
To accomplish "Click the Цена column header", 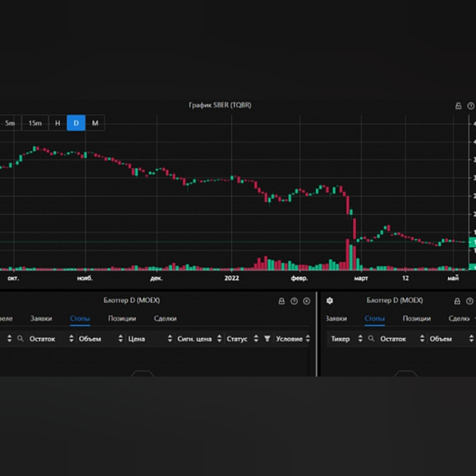I will tap(136, 339).
